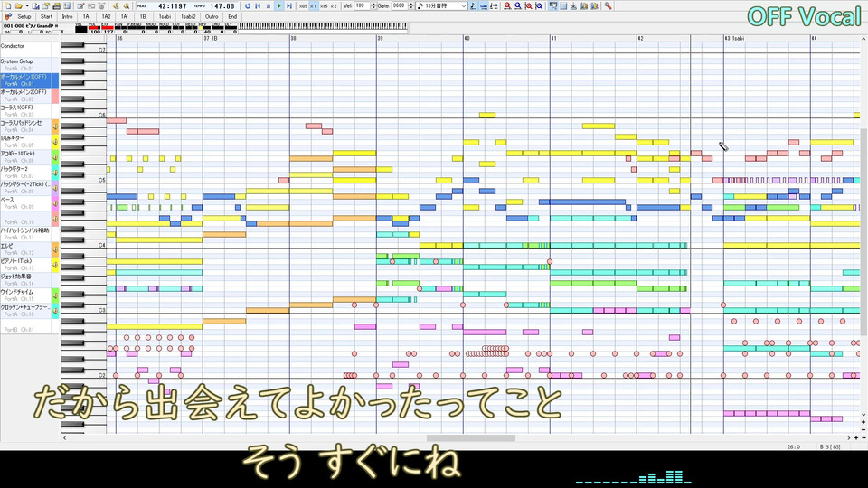The image size is (868, 488).
Task: Rewind to the start of the song
Action: pos(258,6)
